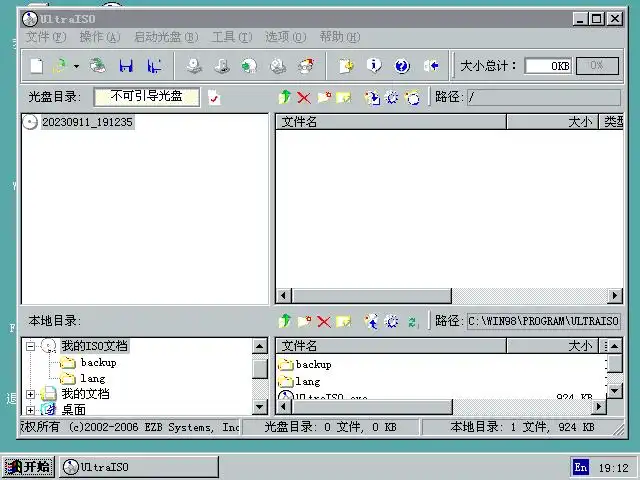Click the Up-folder icon in the 本地目录 toolbar
Viewport: 640px width, 480px height.
[x=285, y=321]
